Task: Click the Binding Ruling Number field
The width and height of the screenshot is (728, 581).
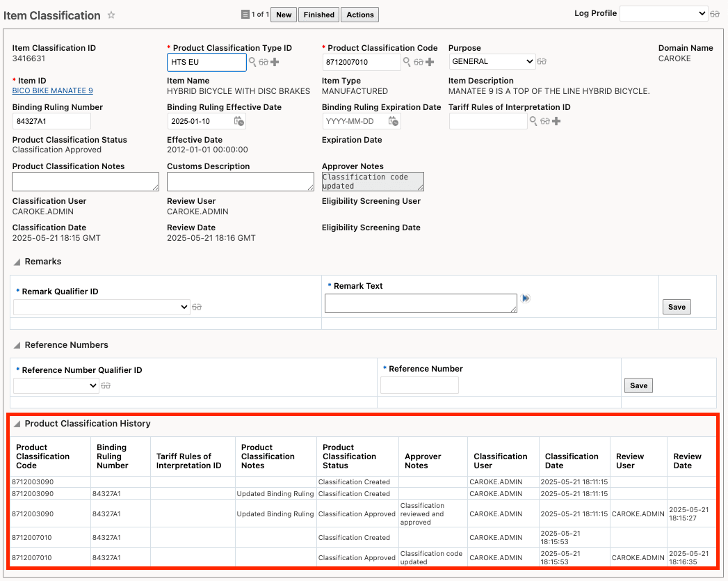Action: 51,121
